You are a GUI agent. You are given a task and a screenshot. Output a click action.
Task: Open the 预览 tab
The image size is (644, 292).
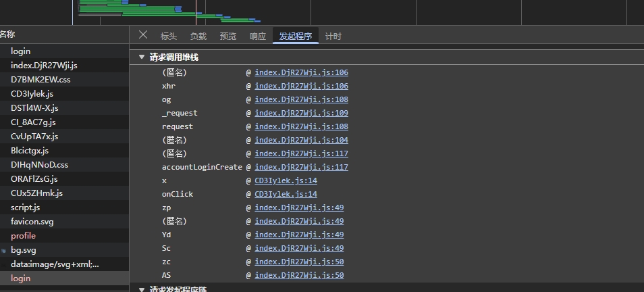tap(228, 36)
